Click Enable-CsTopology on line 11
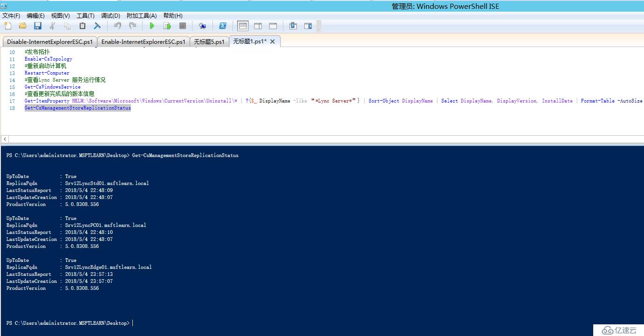The width and height of the screenshot is (644, 336). [48, 59]
